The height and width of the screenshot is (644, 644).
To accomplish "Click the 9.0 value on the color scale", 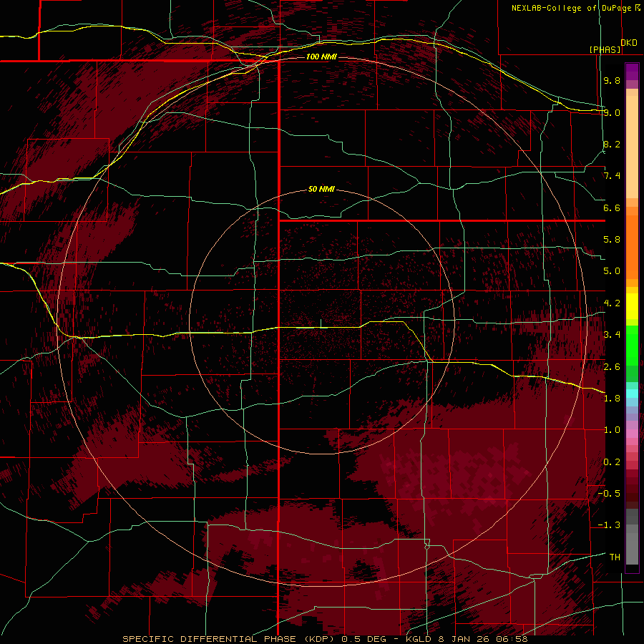I will coord(612,112).
